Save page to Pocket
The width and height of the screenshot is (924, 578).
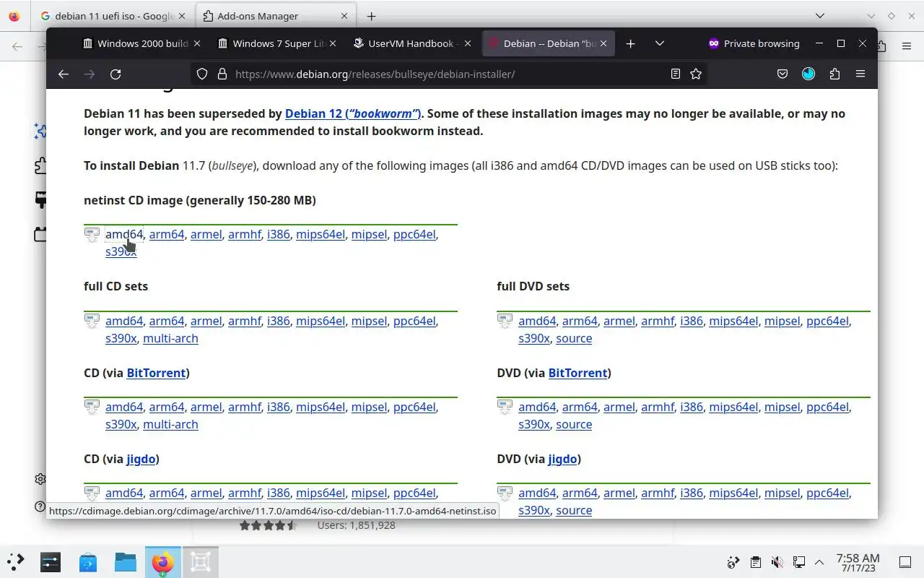click(x=783, y=74)
